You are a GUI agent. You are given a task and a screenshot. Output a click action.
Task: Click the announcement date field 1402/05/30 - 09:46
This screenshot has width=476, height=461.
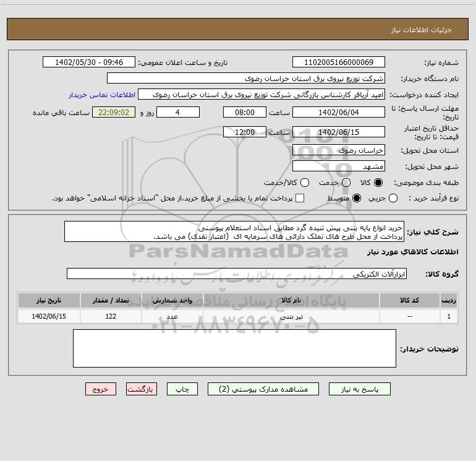[89, 62]
